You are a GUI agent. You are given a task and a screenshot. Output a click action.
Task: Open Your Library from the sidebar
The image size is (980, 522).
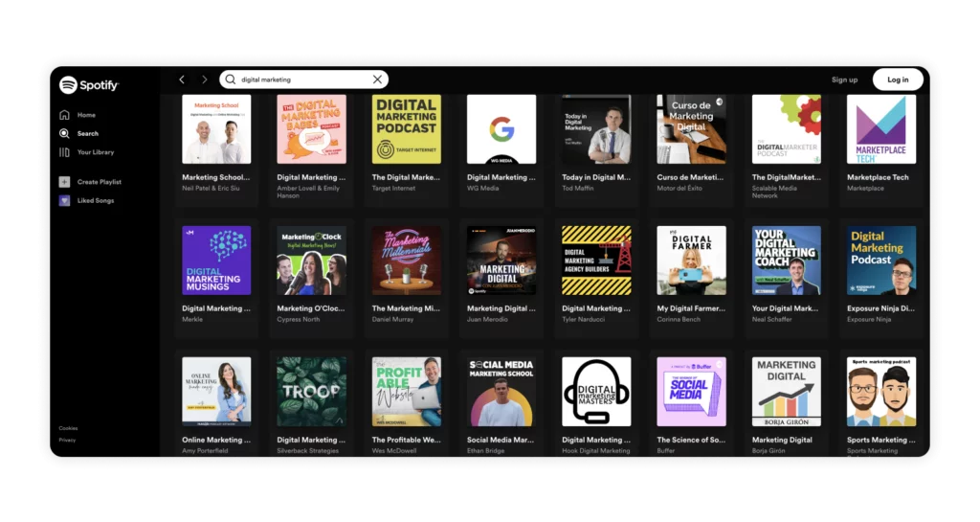pyautogui.click(x=86, y=152)
